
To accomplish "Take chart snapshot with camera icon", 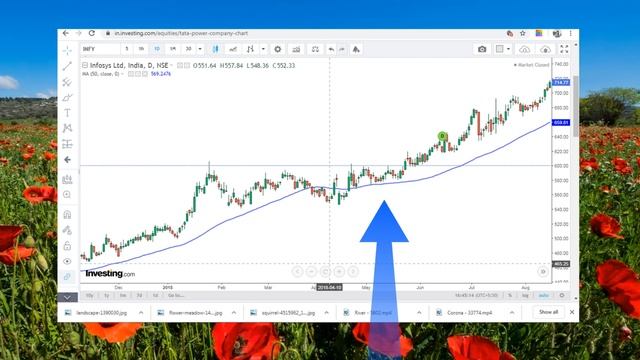I will coord(482,49).
